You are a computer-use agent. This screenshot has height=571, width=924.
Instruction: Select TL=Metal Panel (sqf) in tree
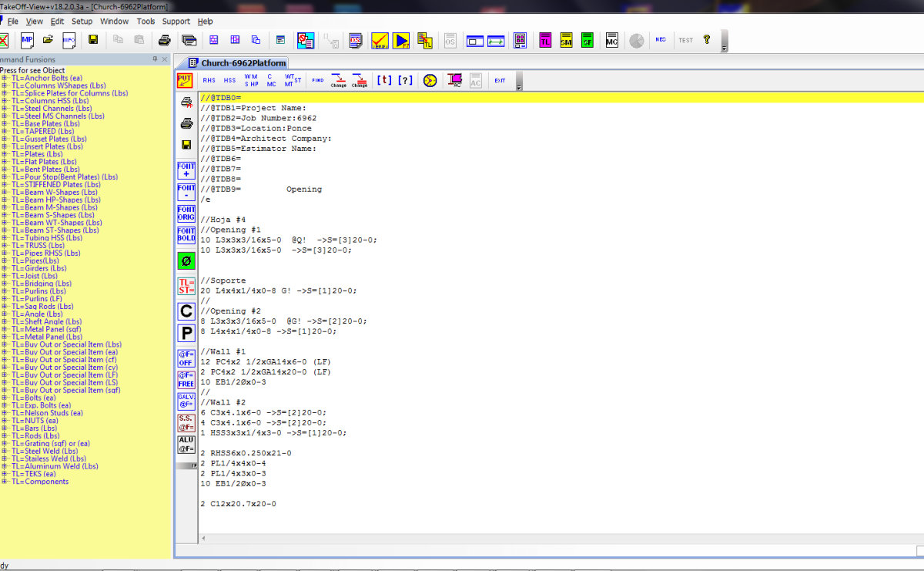46,329
